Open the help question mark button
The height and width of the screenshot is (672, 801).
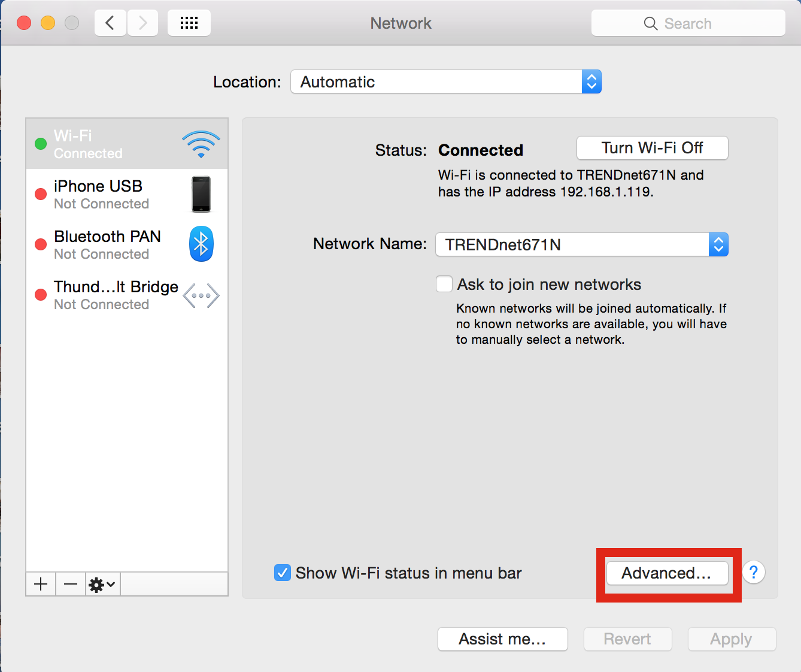[754, 573]
